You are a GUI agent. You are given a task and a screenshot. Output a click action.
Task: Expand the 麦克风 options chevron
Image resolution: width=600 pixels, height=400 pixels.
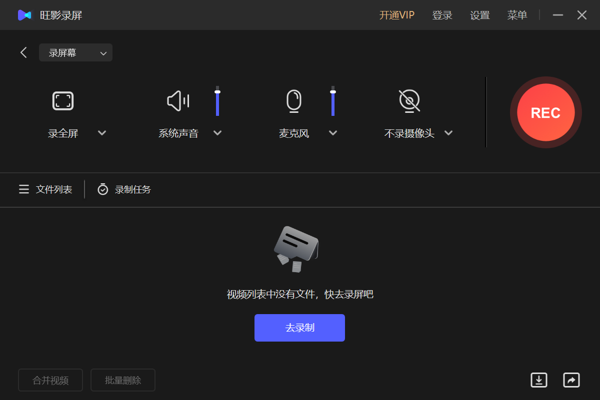pyautogui.click(x=333, y=133)
